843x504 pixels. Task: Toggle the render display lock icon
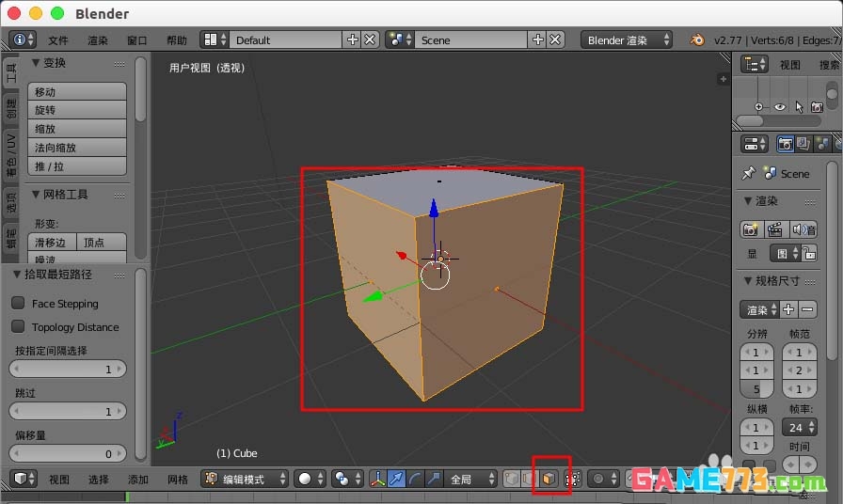click(x=809, y=253)
